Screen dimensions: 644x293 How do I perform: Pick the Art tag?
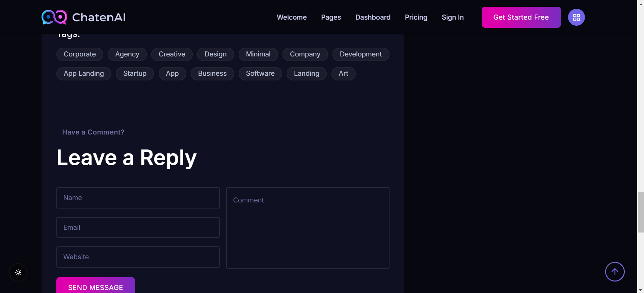343,74
